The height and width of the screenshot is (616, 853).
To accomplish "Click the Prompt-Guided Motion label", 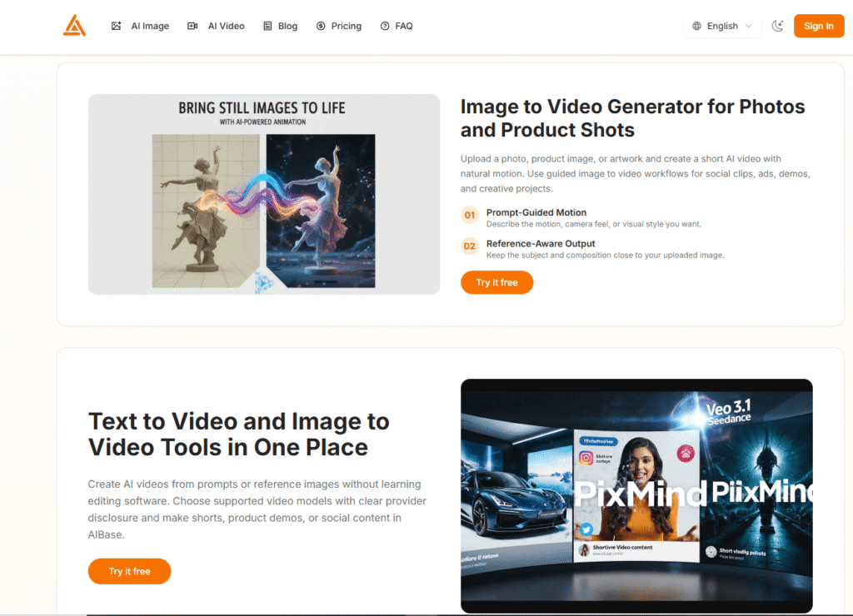I will tap(536, 212).
